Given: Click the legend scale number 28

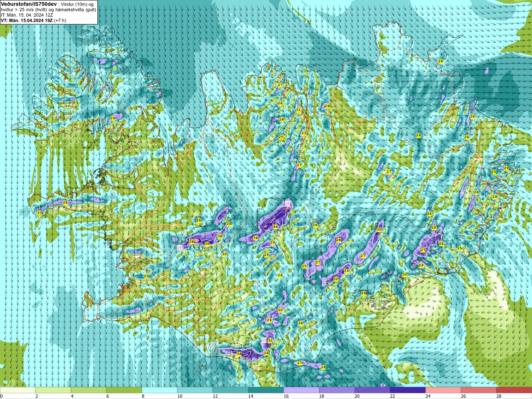Looking at the screenshot, I should click(x=499, y=396).
